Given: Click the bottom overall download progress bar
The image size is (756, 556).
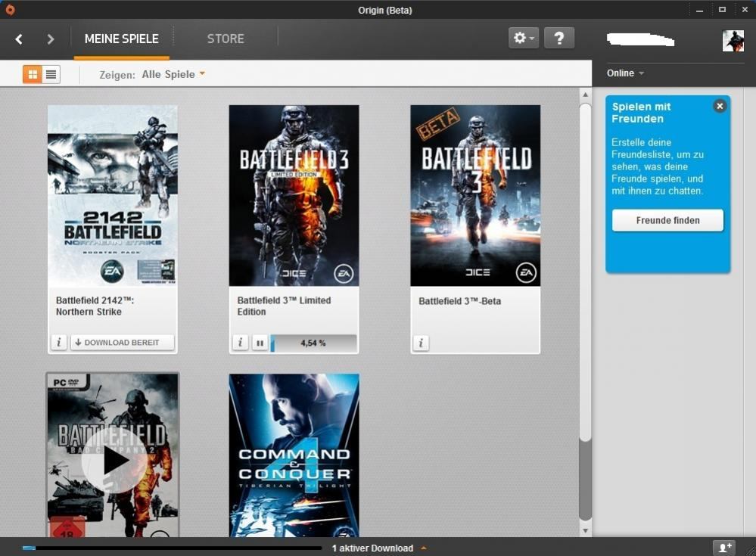Looking at the screenshot, I should (x=172, y=548).
